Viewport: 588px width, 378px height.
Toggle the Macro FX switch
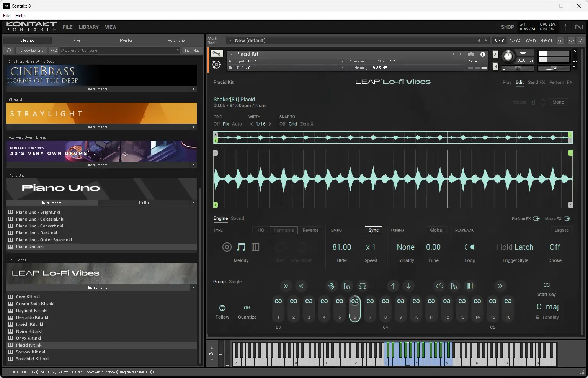tap(568, 218)
